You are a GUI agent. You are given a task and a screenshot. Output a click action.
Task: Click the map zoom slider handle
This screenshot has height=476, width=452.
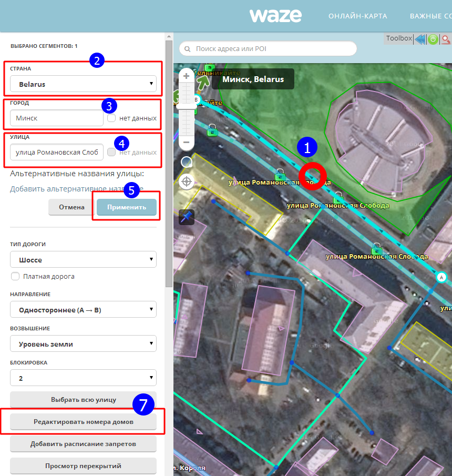point(186,106)
